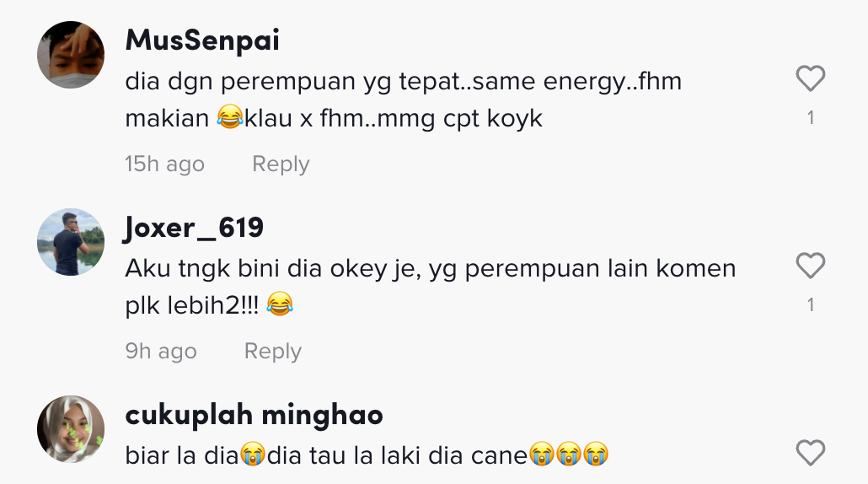Click Joxer_619's comment text about bini dia

pos(430,270)
